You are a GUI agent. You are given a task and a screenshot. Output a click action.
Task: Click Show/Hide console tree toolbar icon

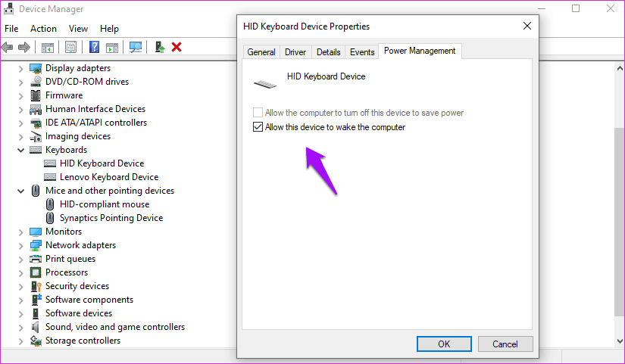48,48
